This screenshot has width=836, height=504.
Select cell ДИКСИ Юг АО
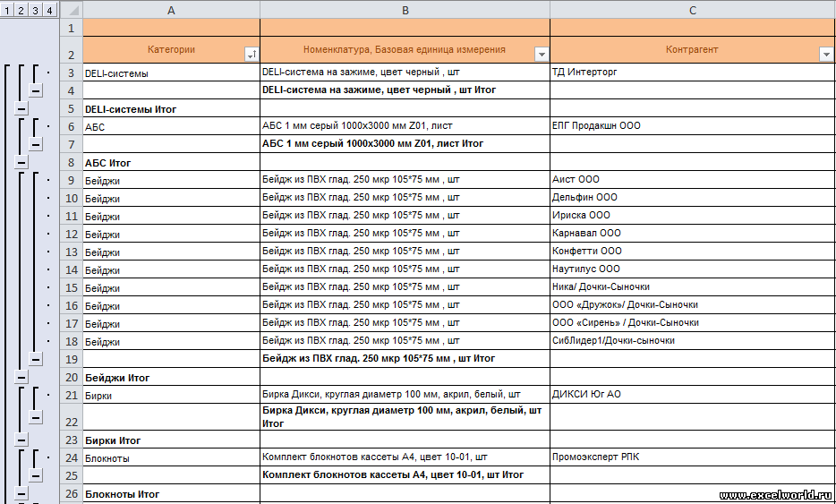click(x=693, y=395)
